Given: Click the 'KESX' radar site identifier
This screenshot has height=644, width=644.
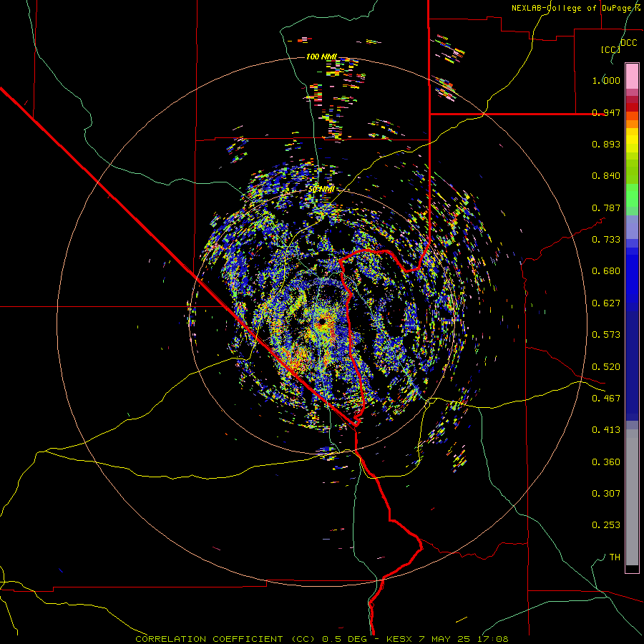Looking at the screenshot, I should (x=401, y=639).
